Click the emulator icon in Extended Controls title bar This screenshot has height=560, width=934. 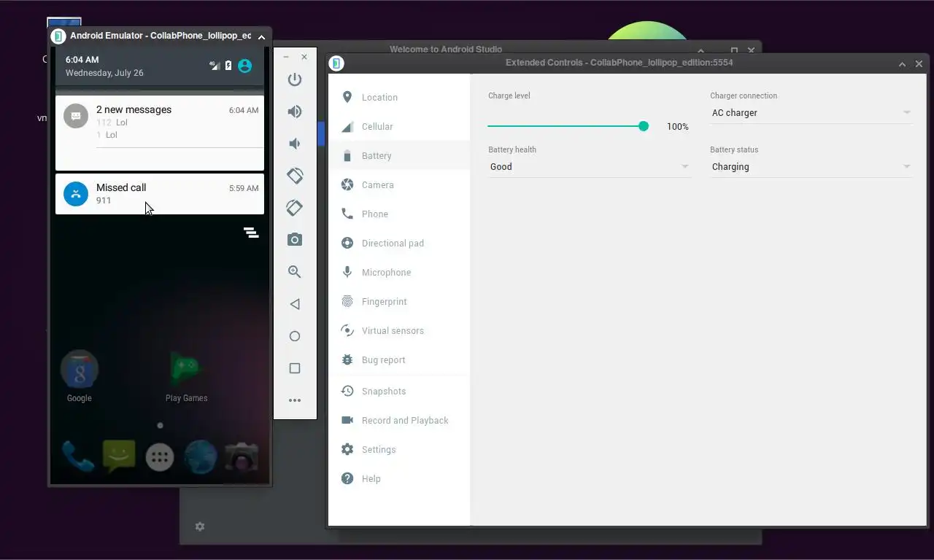pos(336,63)
